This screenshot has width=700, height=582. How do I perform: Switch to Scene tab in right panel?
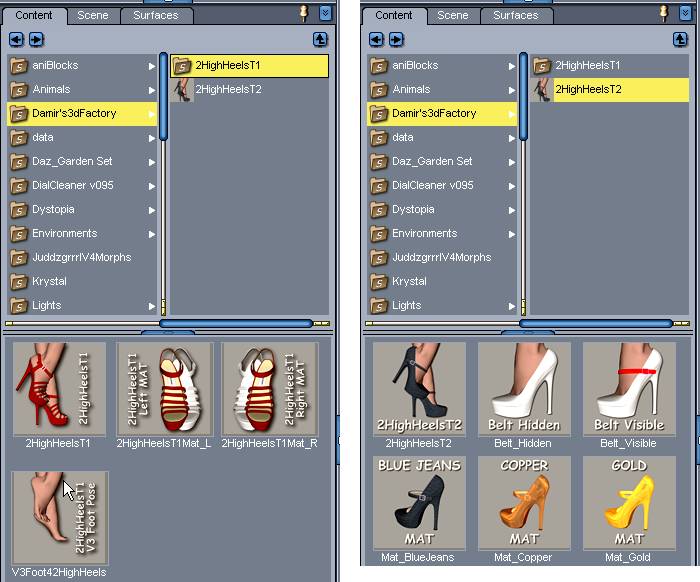point(453,16)
